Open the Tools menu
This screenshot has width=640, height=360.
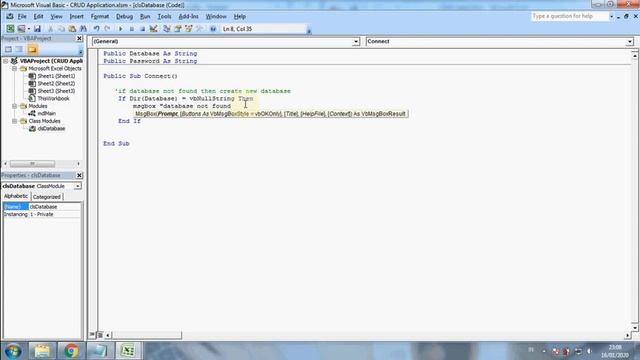pyautogui.click(x=164, y=16)
